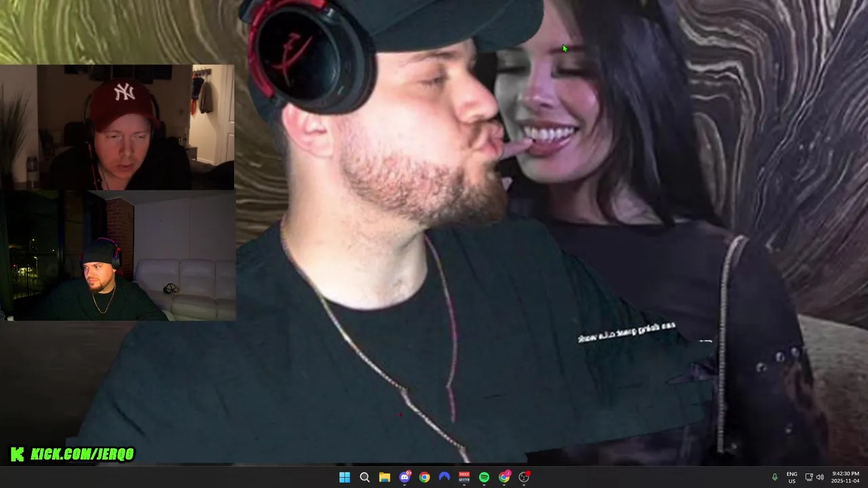Open Voicemeeter from the taskbar
Image resolution: width=868 pixels, height=488 pixels.
465,477
